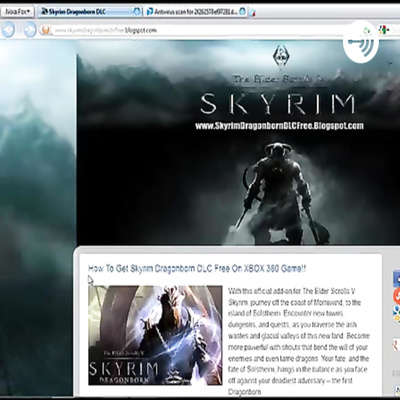The image size is (400, 400).
Task: Focus the blogspot.com address field
Action: [197, 30]
